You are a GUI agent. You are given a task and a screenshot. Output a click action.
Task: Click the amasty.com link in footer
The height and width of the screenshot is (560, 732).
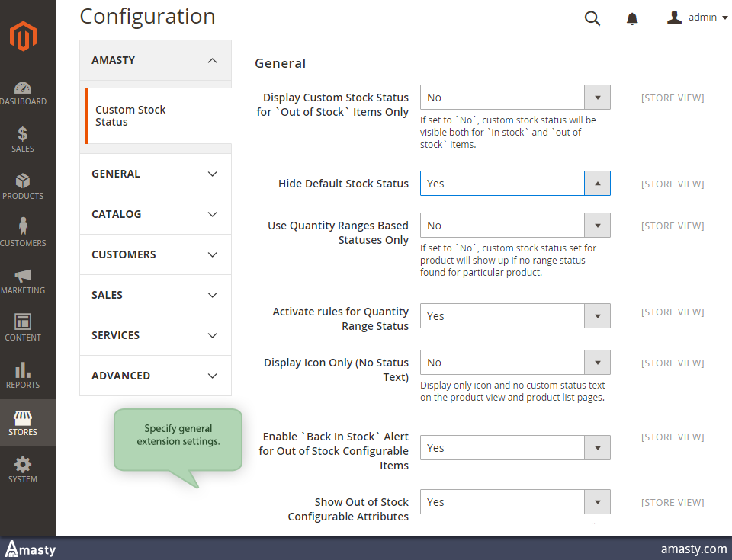(x=693, y=549)
